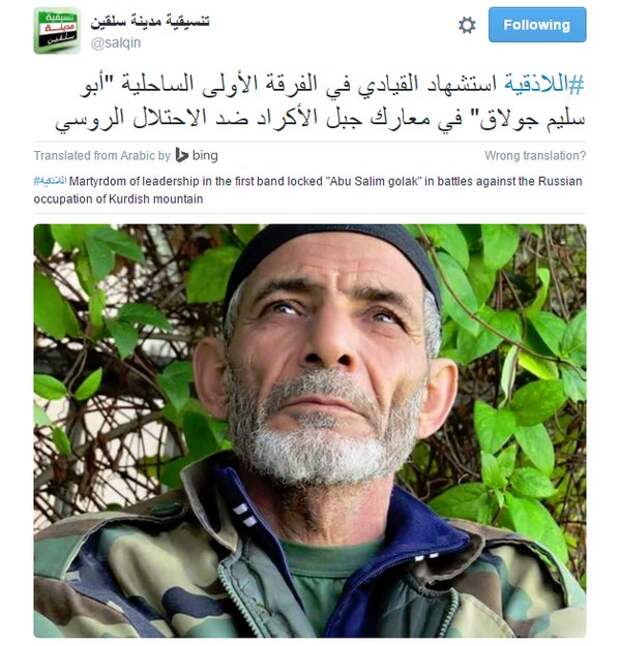Click the Arabic #اللاذقية hashtag in the tweet
Image resolution: width=620 pixels, height=646 pixels.
click(x=544, y=84)
